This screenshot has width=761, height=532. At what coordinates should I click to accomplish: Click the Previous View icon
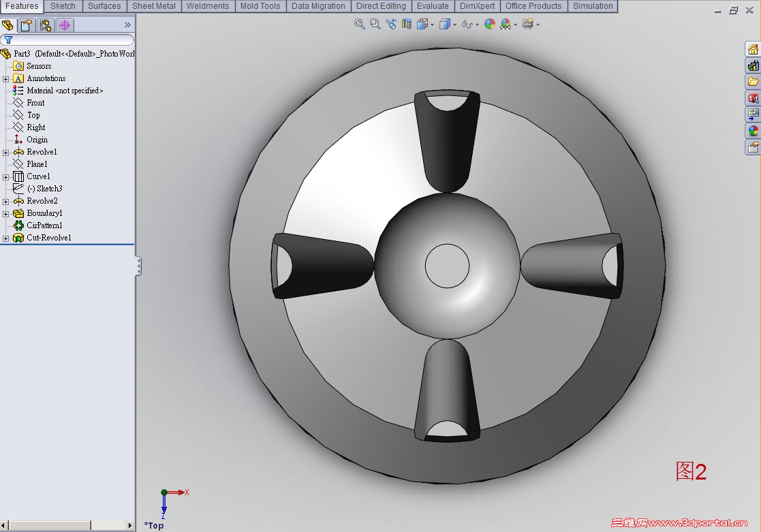tap(391, 24)
